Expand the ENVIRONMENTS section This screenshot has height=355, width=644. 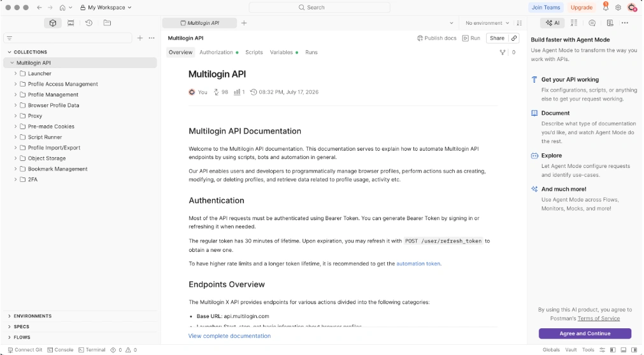click(x=10, y=316)
